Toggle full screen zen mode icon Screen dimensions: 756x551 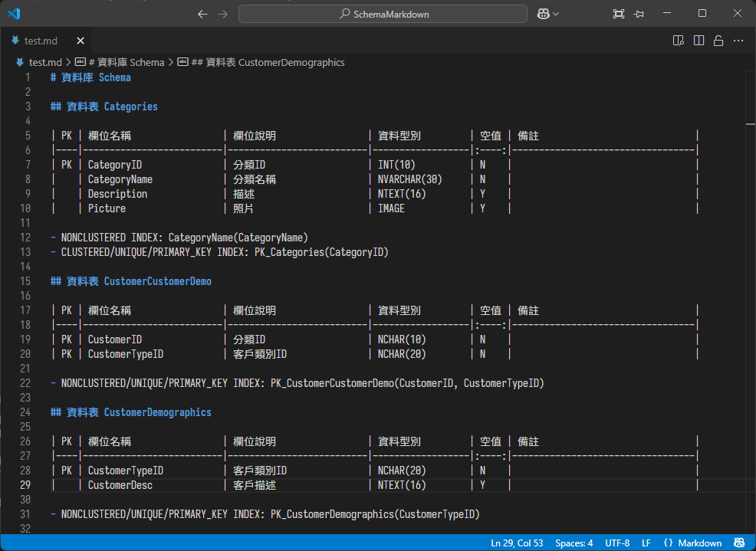point(619,14)
